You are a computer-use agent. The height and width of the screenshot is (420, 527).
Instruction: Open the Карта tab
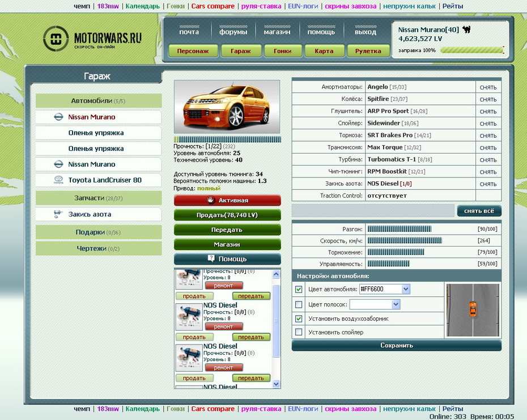coord(324,51)
